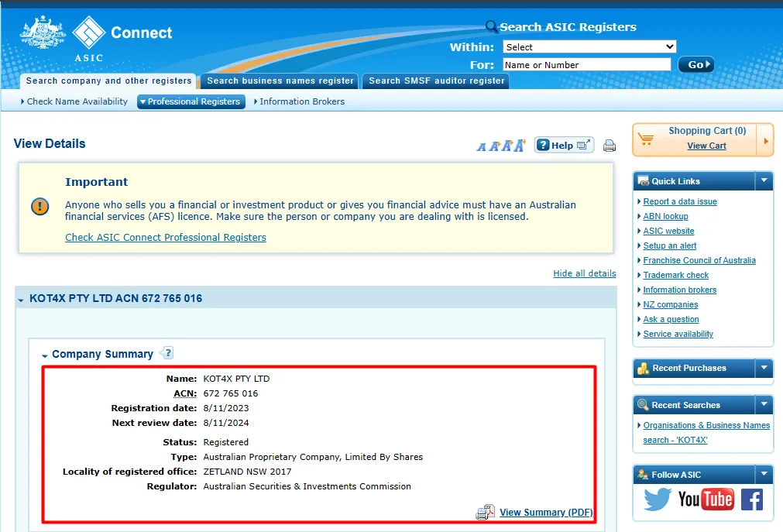Viewport: 783px width, 532px height.
Task: Open Information brokers quick link
Action: [680, 290]
